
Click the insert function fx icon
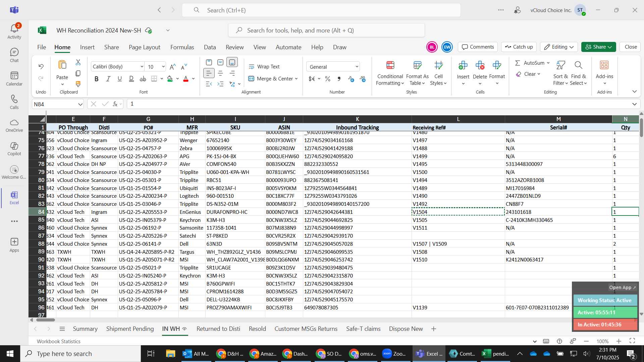pyautogui.click(x=115, y=104)
